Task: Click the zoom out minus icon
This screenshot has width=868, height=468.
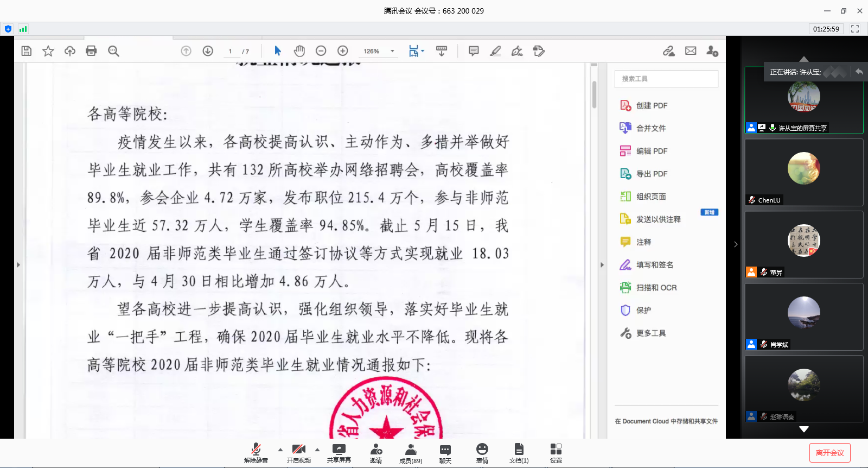Action: [x=321, y=51]
